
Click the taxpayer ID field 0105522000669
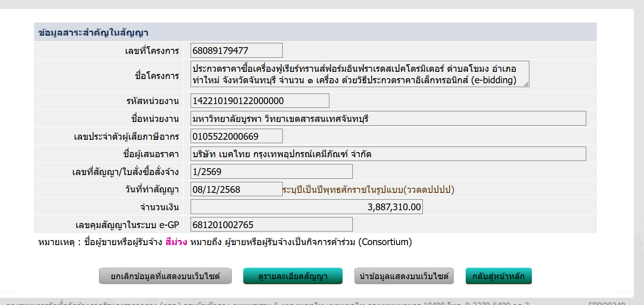(x=236, y=136)
